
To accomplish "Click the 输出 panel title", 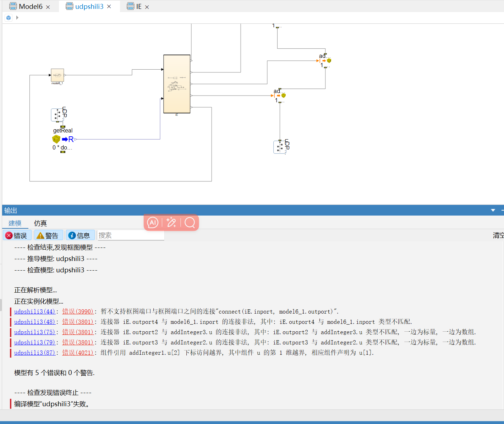I will (11, 211).
